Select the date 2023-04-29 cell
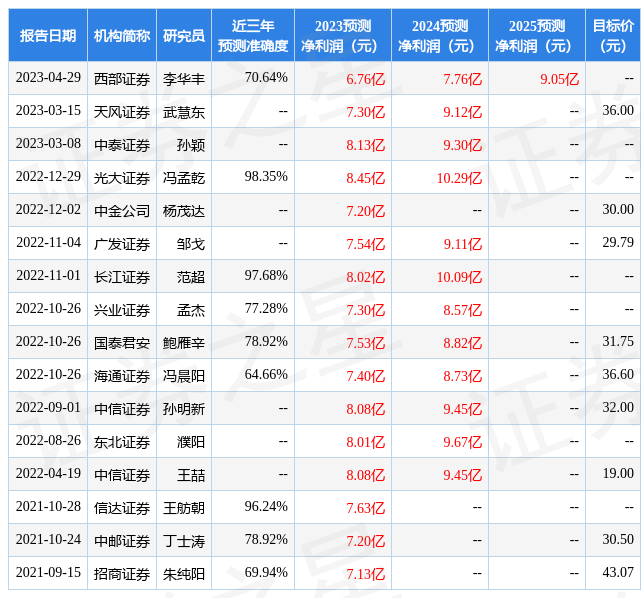 click(48, 78)
